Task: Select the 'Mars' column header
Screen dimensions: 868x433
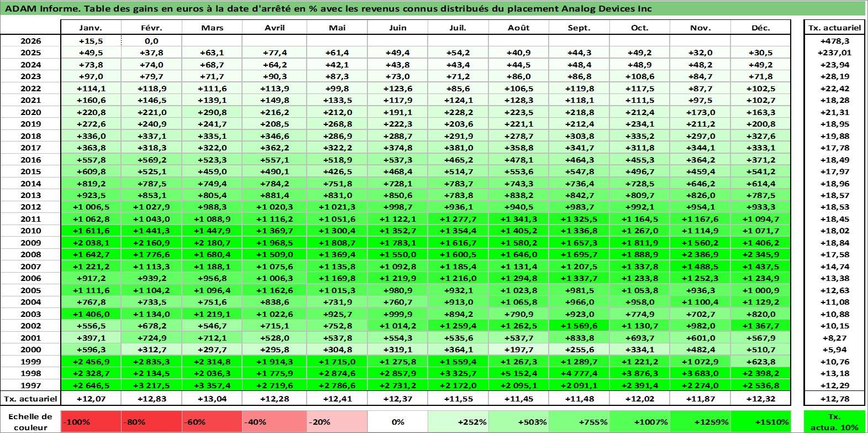Action: [212, 28]
